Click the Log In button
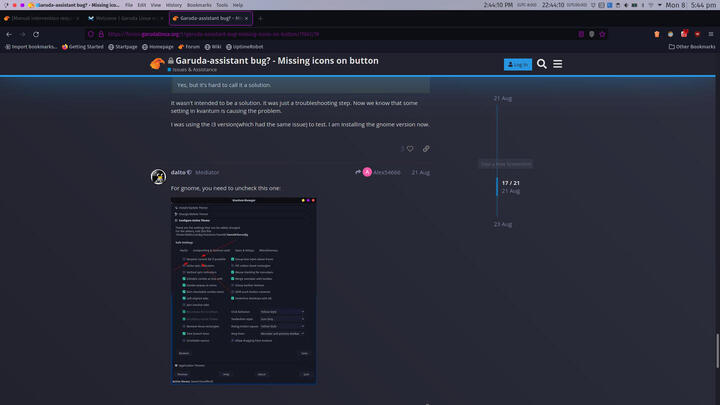Viewport: 720px width, 405px height. (x=518, y=65)
